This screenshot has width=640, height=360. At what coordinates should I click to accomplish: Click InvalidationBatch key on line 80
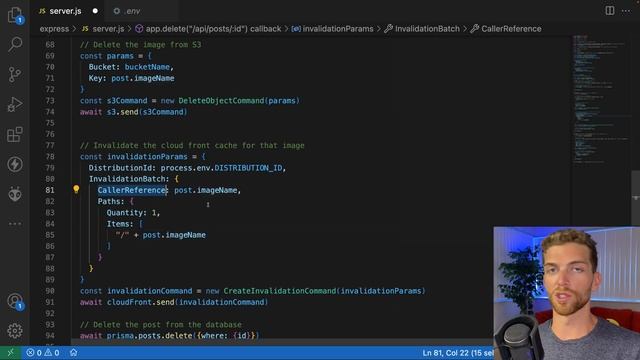click(x=127, y=179)
